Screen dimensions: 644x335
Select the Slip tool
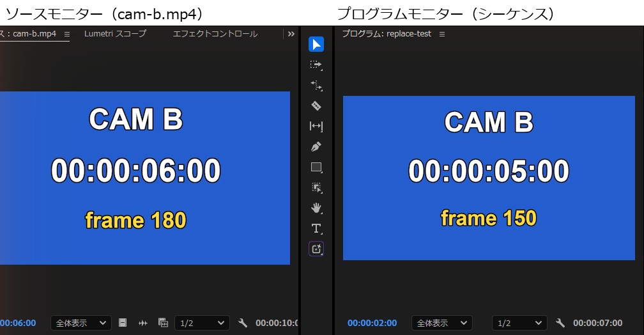point(316,126)
